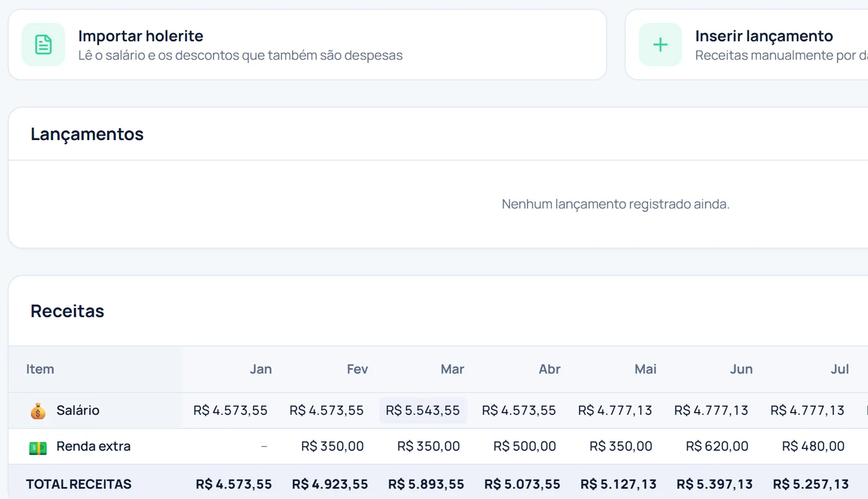Click Renda extra March cell R$ 350,00
The height and width of the screenshot is (499, 868).
[428, 446]
